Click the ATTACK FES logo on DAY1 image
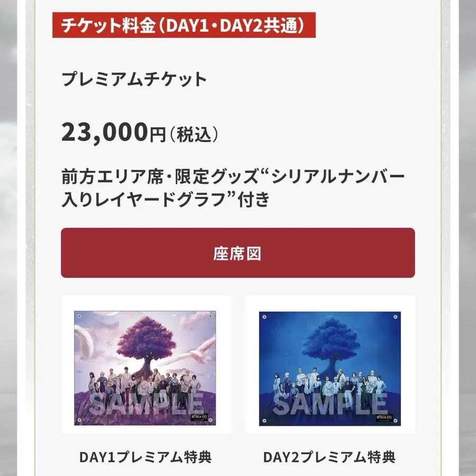Image resolution: width=476 pixels, height=476 pixels. click(199, 417)
